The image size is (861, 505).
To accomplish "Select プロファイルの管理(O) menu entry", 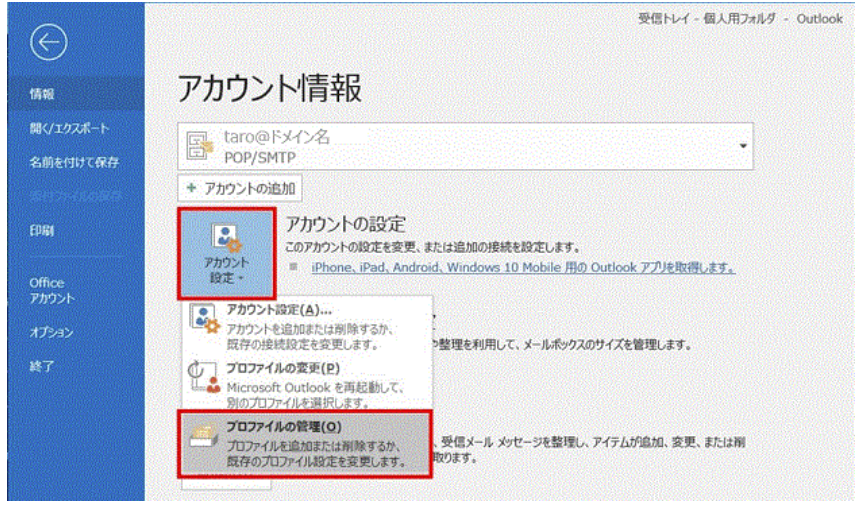I will pos(305,444).
